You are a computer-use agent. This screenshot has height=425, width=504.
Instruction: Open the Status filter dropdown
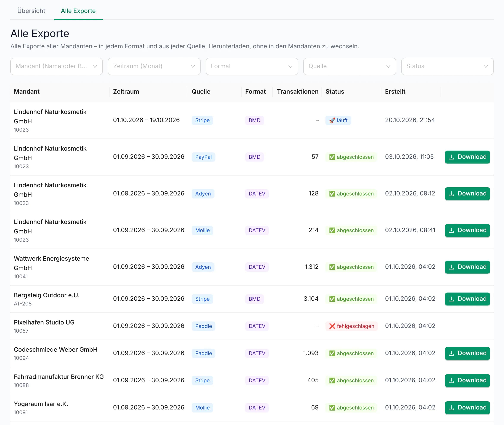pos(447,66)
